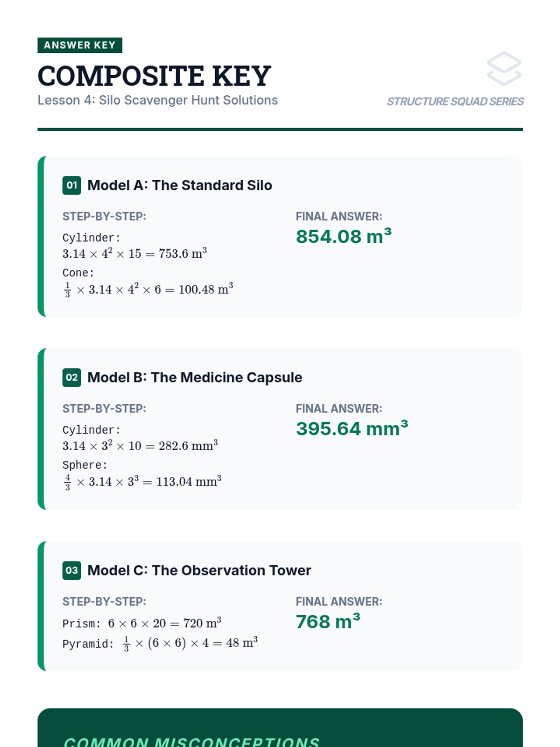Click the 395.64 mm³ final answer
The width and height of the screenshot is (560, 747).
(x=352, y=428)
